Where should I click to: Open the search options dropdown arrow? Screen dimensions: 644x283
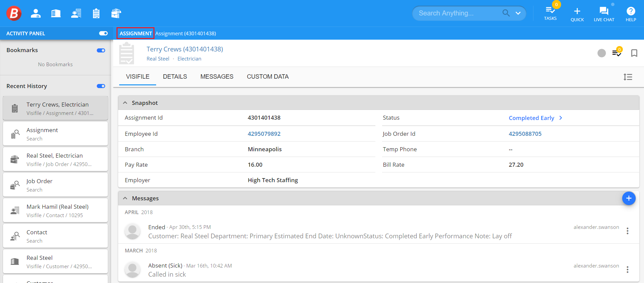point(518,13)
